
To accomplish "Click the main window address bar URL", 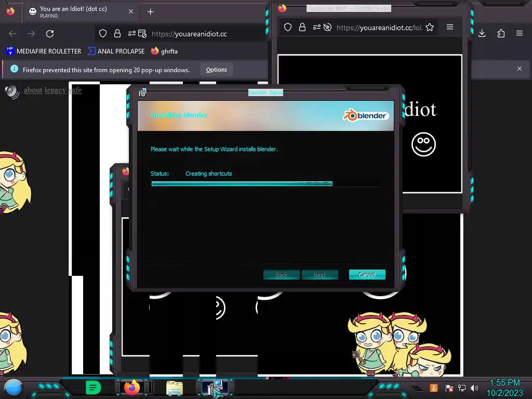I will pyautogui.click(x=189, y=34).
